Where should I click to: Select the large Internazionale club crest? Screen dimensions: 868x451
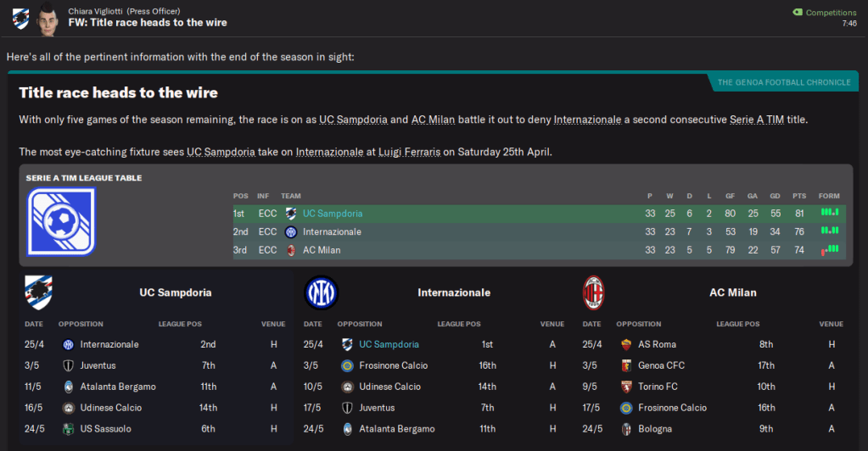click(x=322, y=292)
